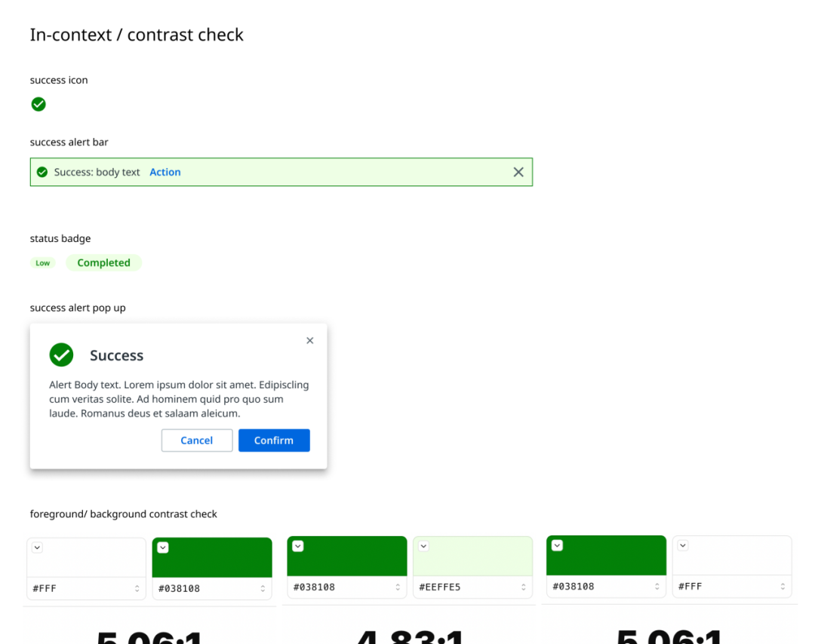815x644 pixels.
Task: Click the light green #EEFFE5 color swatch
Action: 473,557
